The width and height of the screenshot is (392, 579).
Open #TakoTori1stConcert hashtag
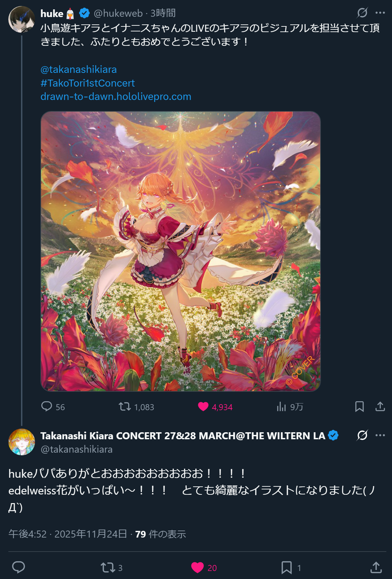tap(87, 83)
